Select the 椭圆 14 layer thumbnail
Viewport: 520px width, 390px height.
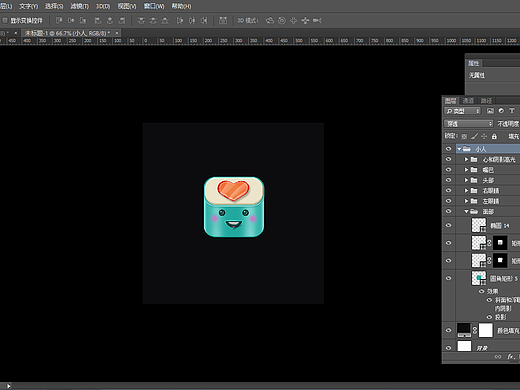click(479, 225)
